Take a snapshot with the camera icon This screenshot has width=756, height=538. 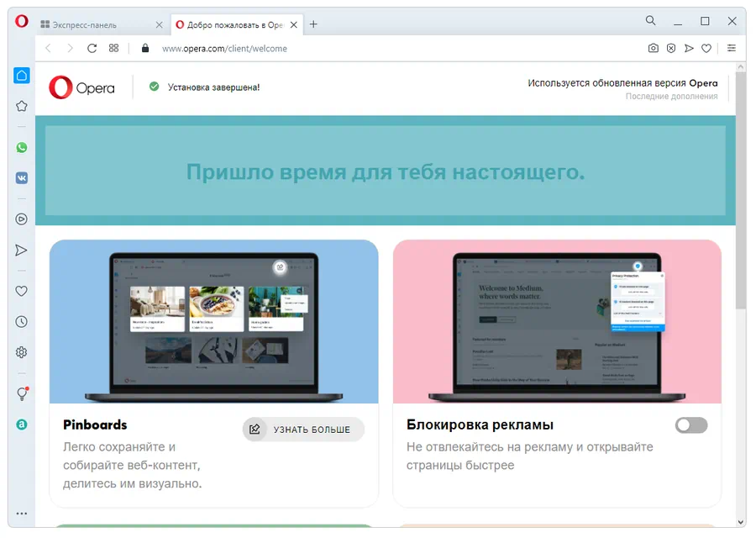[654, 48]
